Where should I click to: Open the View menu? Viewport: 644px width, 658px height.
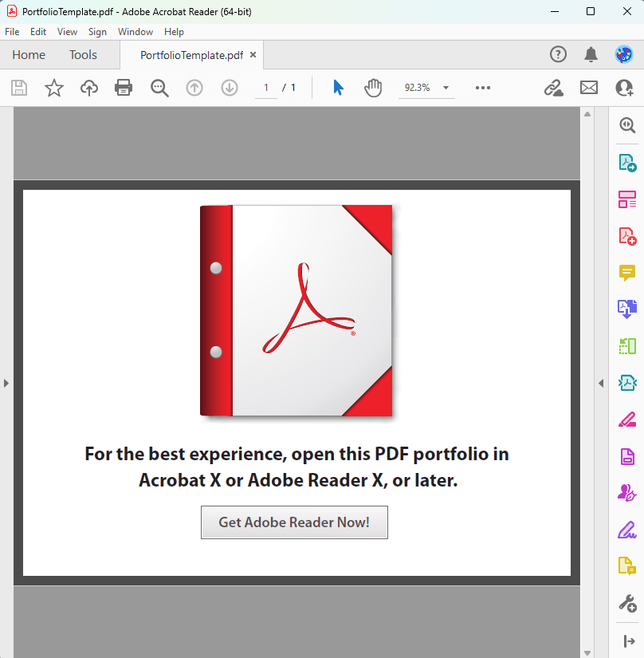pos(67,32)
